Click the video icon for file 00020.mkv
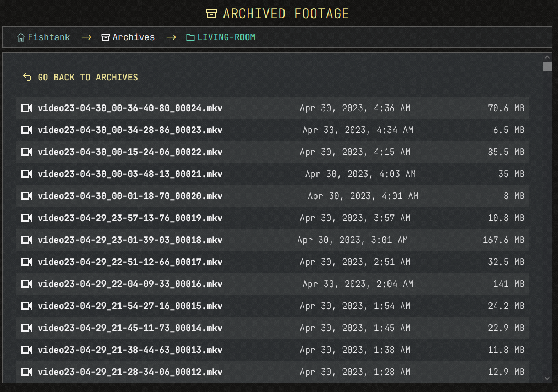The width and height of the screenshot is (558, 392). (27, 196)
